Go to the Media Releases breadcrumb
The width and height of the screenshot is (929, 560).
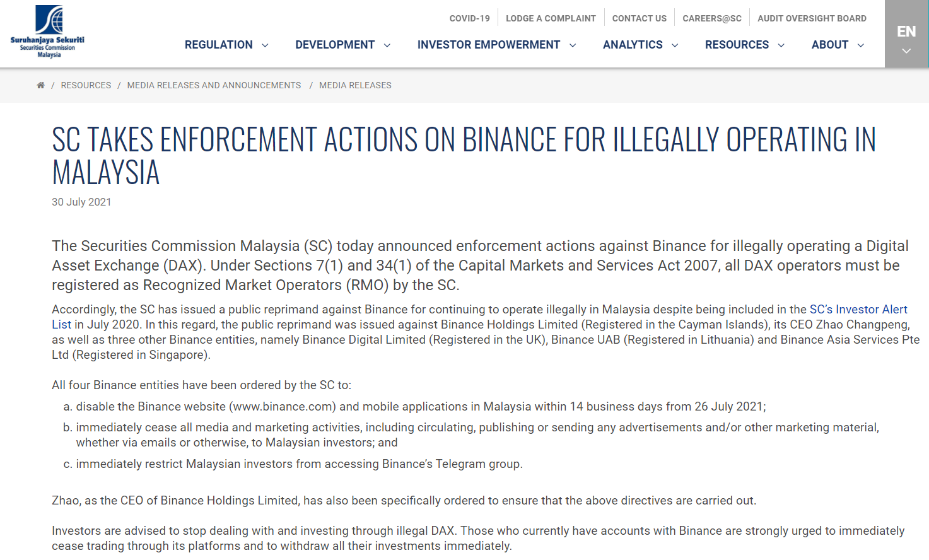355,85
